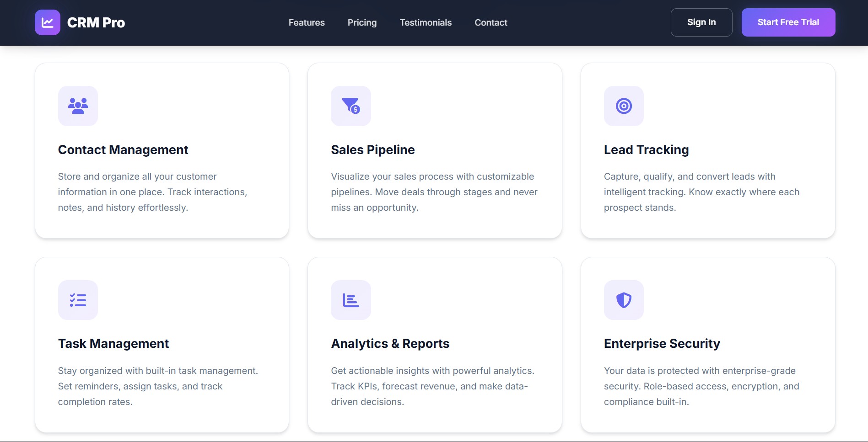Click the Sales Pipeline funnel icon

coord(350,106)
